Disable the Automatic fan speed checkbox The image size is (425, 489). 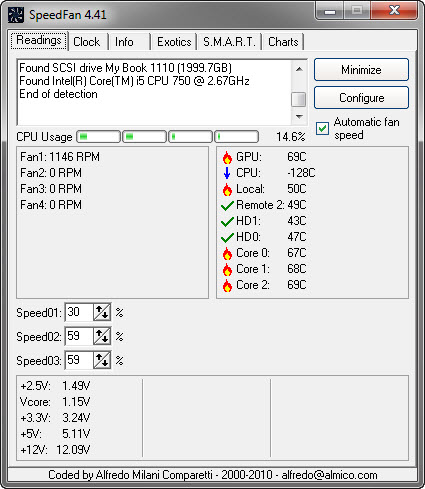pos(322,128)
